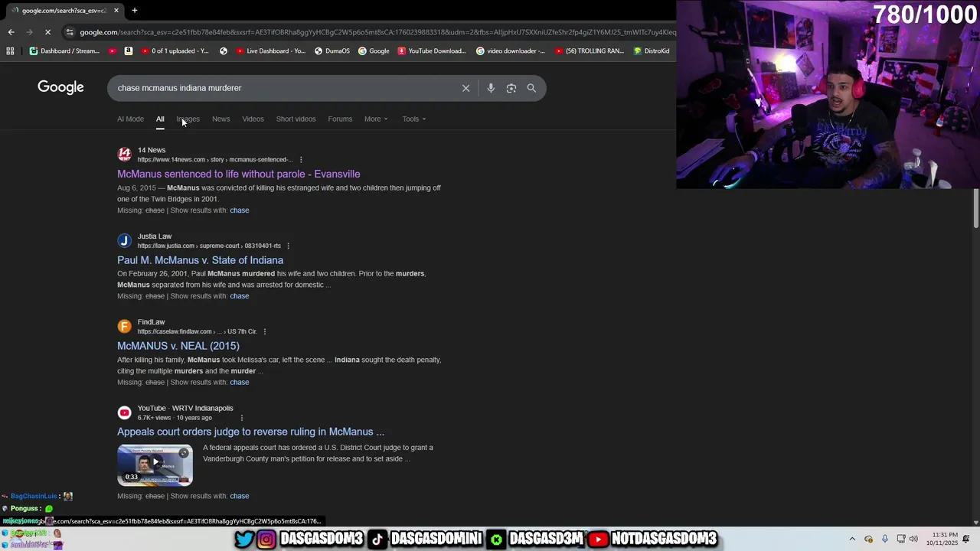Play the WRTV video thumbnail
Viewport: 980px width, 551px height.
155,465
